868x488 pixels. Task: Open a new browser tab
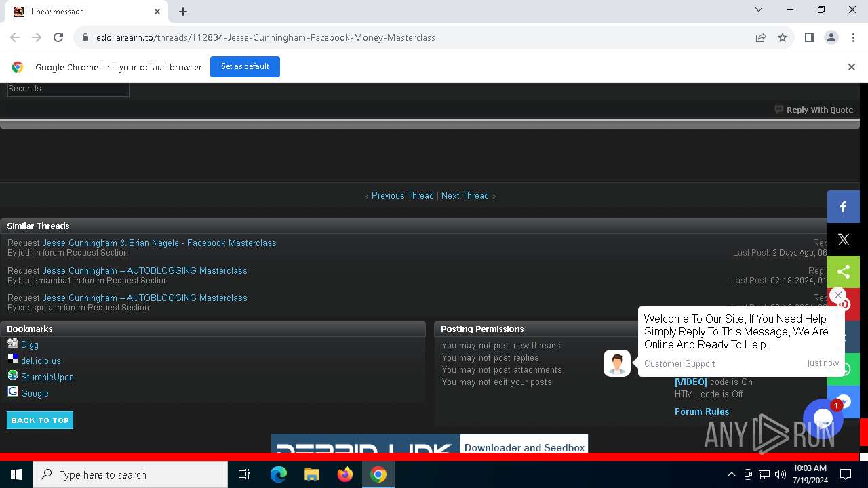(x=183, y=12)
